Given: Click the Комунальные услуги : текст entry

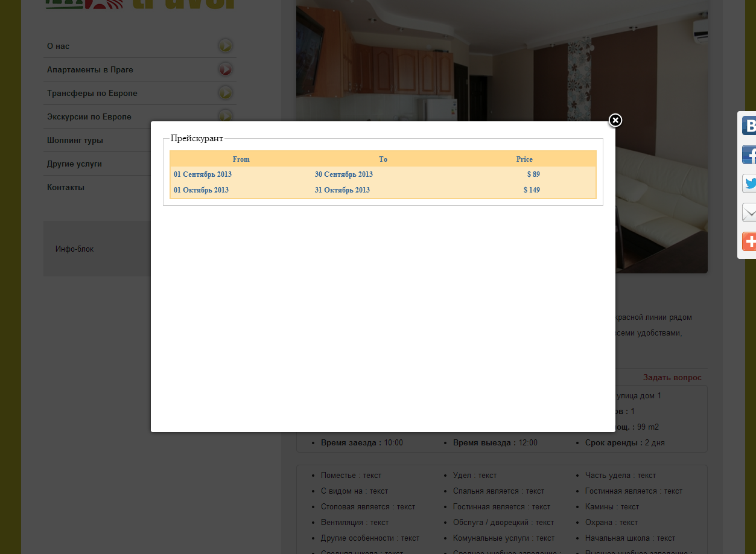Looking at the screenshot, I should [504, 538].
